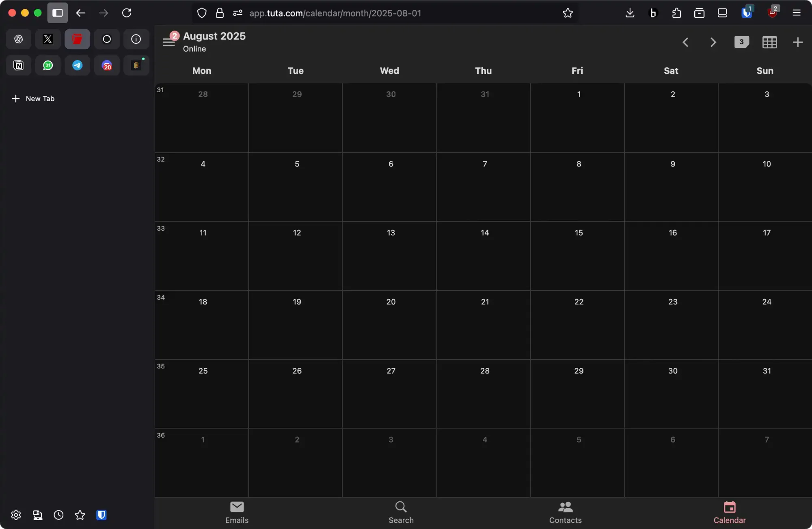Toggle the browser sidebar panel
Viewport: 812px width, 529px height.
tap(58, 13)
